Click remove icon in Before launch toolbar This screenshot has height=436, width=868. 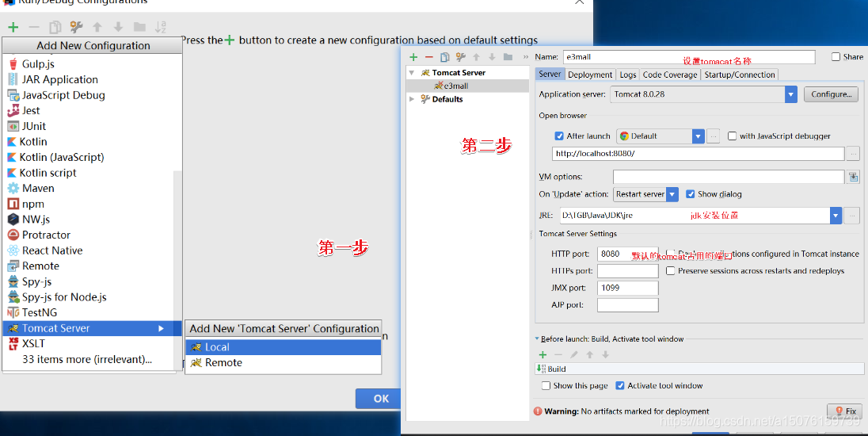coord(558,354)
